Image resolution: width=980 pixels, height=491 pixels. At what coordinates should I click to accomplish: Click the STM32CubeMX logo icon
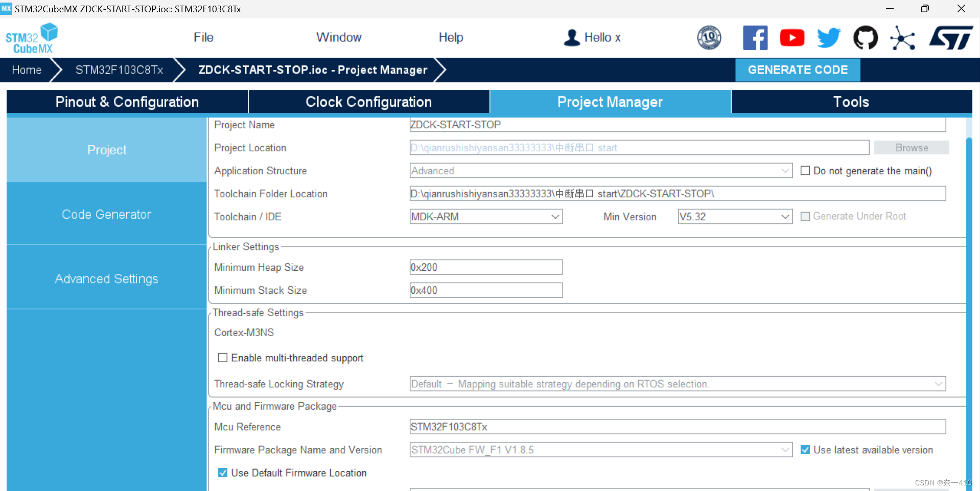32,38
